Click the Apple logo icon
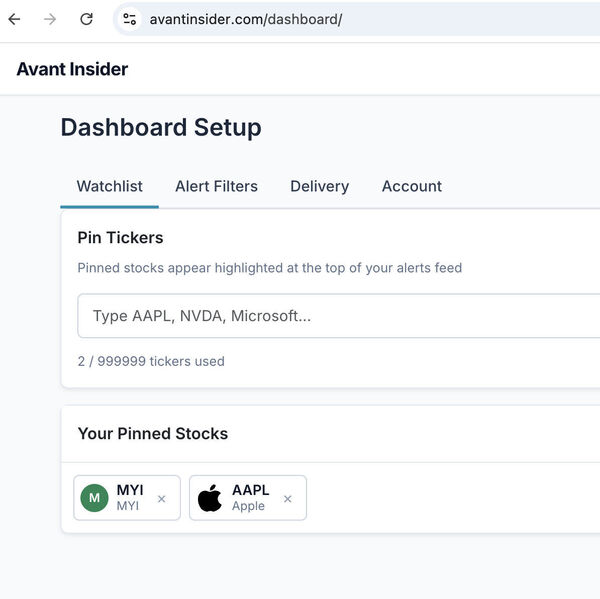This screenshot has width=600, height=599. click(x=209, y=498)
